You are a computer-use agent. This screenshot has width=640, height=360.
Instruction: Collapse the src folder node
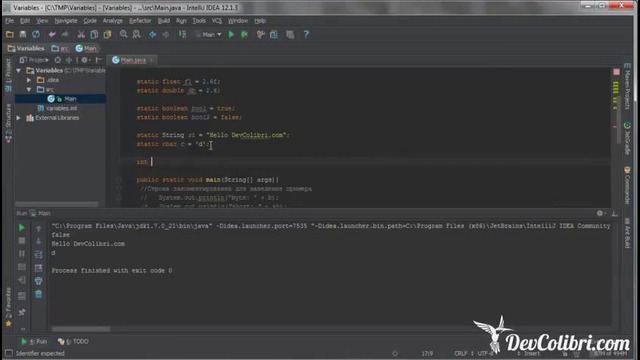coord(29,89)
